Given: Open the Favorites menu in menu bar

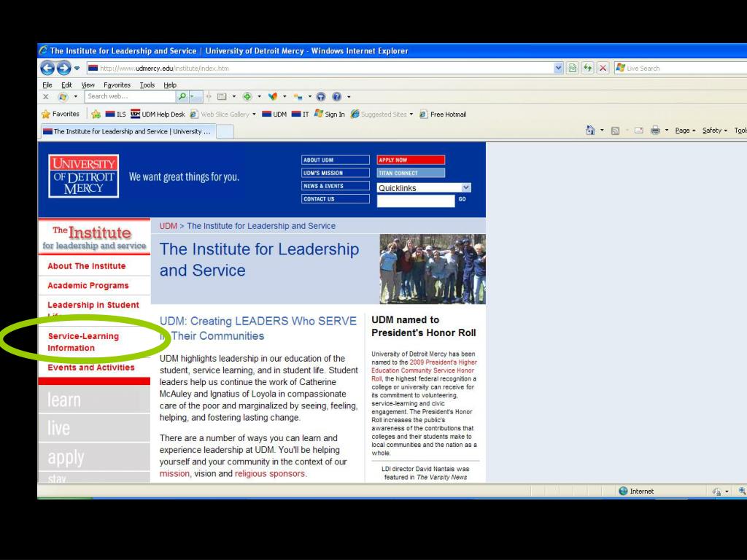Looking at the screenshot, I should click(117, 85).
